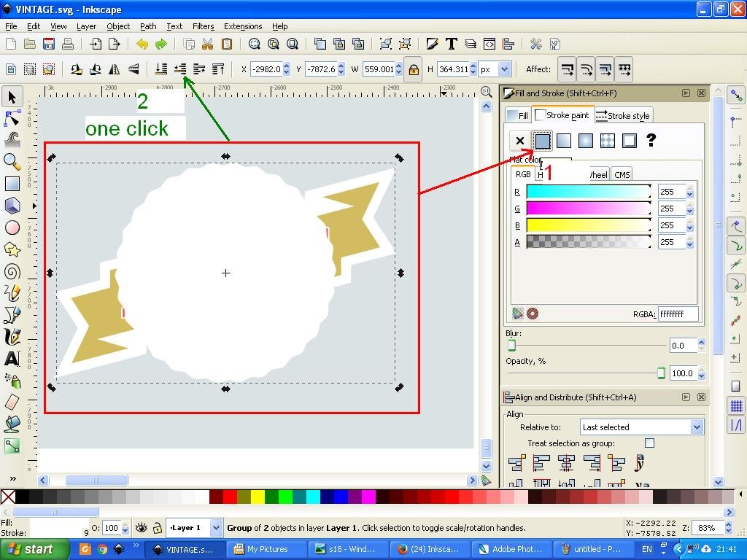Click the RGBA hex input field

pyautogui.click(x=678, y=314)
